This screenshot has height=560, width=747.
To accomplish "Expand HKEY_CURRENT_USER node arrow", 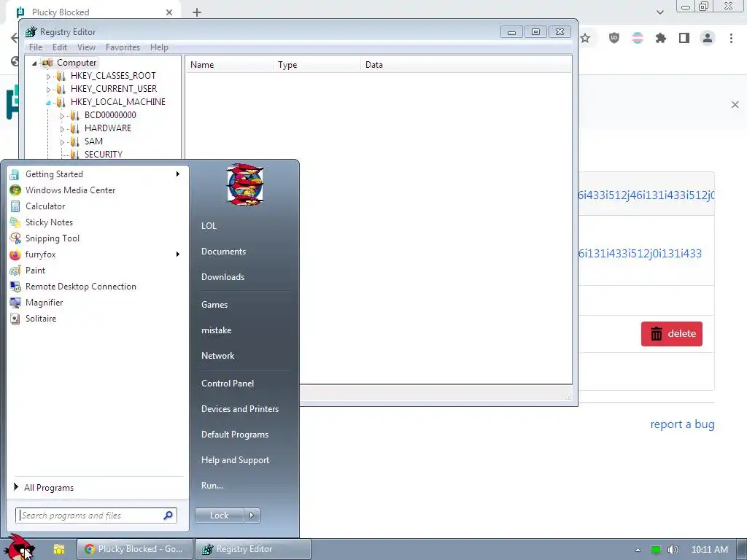I will pos(48,89).
